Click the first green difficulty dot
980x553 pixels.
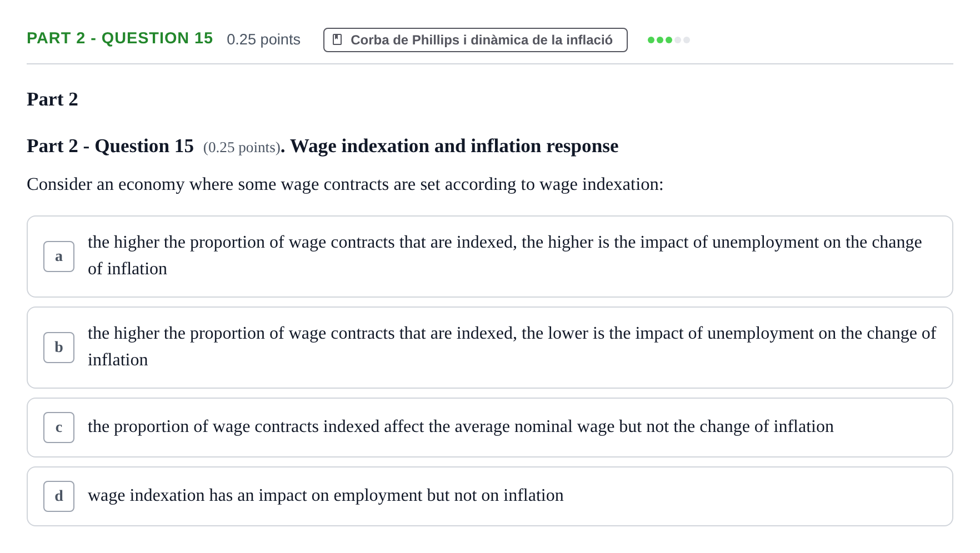point(651,40)
